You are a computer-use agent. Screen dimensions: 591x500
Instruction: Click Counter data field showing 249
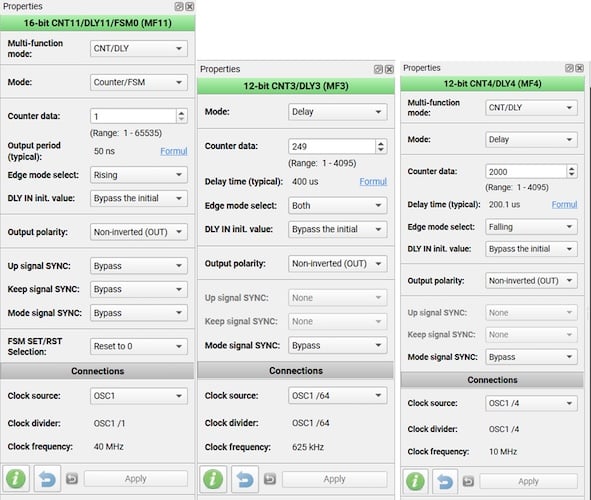click(x=332, y=146)
